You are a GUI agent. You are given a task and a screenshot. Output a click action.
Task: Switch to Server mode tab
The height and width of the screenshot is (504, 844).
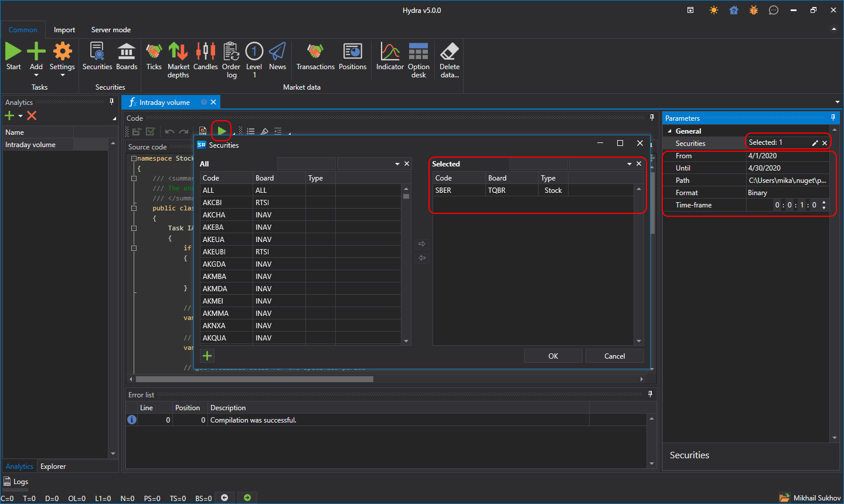click(111, 30)
